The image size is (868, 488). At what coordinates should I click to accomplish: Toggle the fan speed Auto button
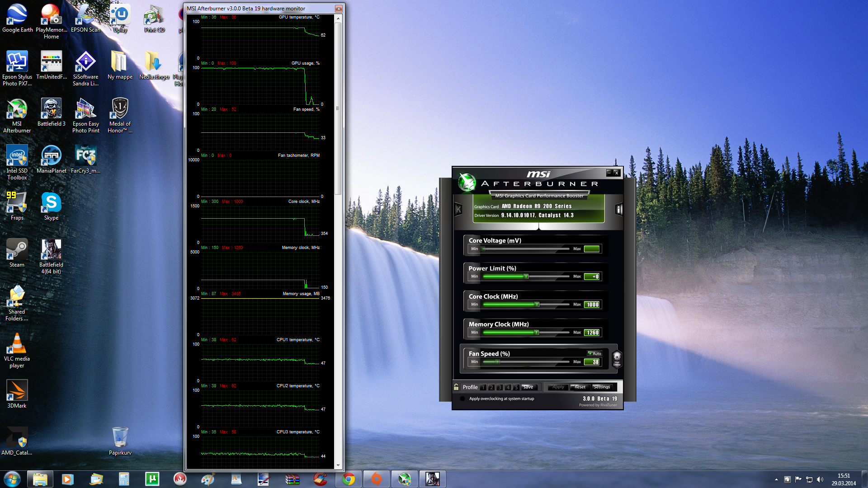(594, 353)
